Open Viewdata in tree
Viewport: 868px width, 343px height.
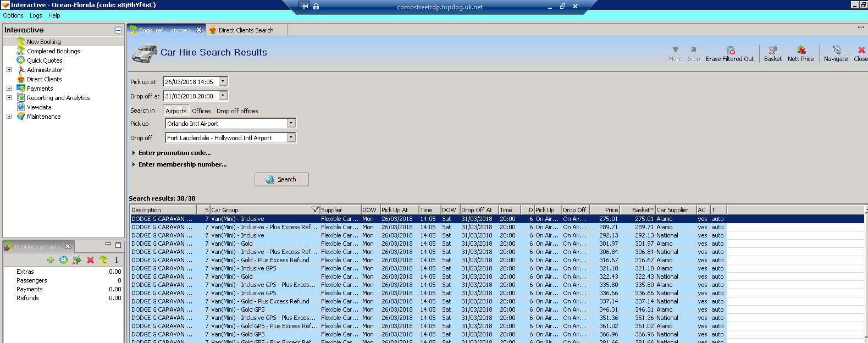39,107
